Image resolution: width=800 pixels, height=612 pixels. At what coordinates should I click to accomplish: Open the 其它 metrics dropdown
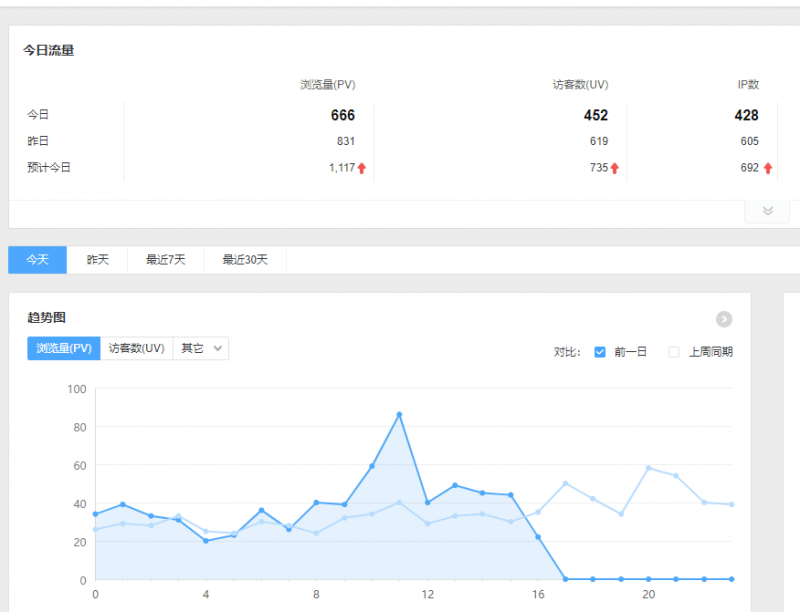point(201,348)
